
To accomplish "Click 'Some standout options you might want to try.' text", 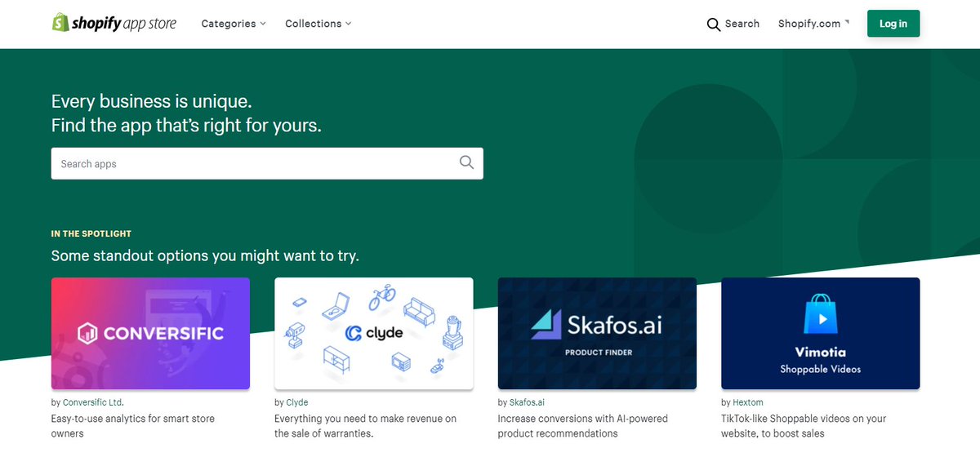I will pos(205,255).
